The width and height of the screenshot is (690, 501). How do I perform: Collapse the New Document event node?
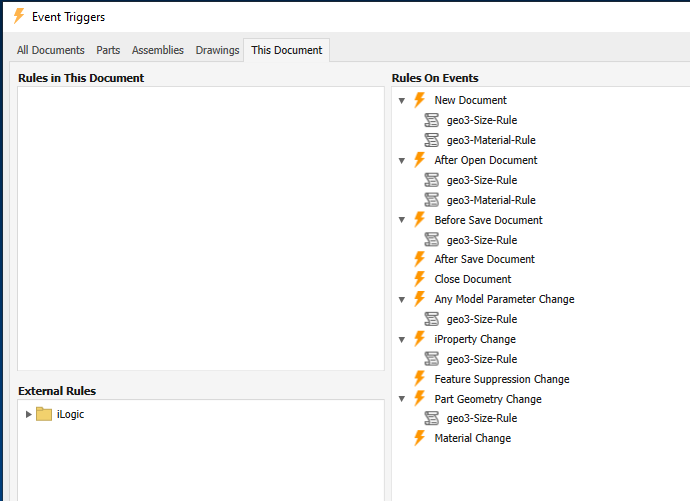tap(402, 100)
